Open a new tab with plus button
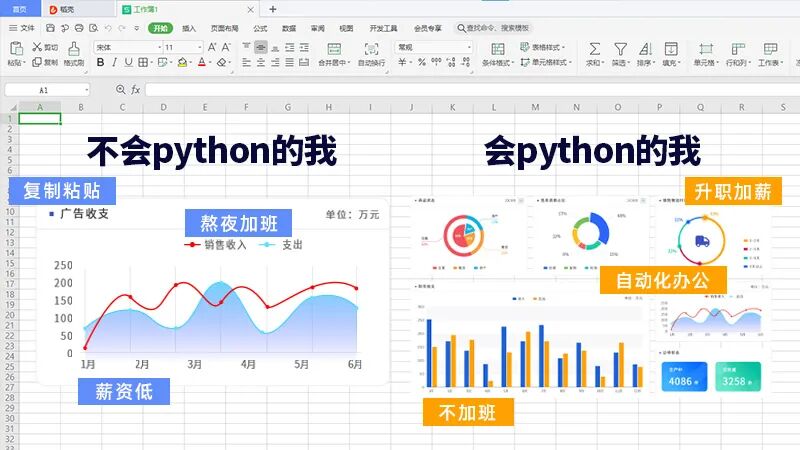This screenshot has width=800, height=450. pos(272,9)
